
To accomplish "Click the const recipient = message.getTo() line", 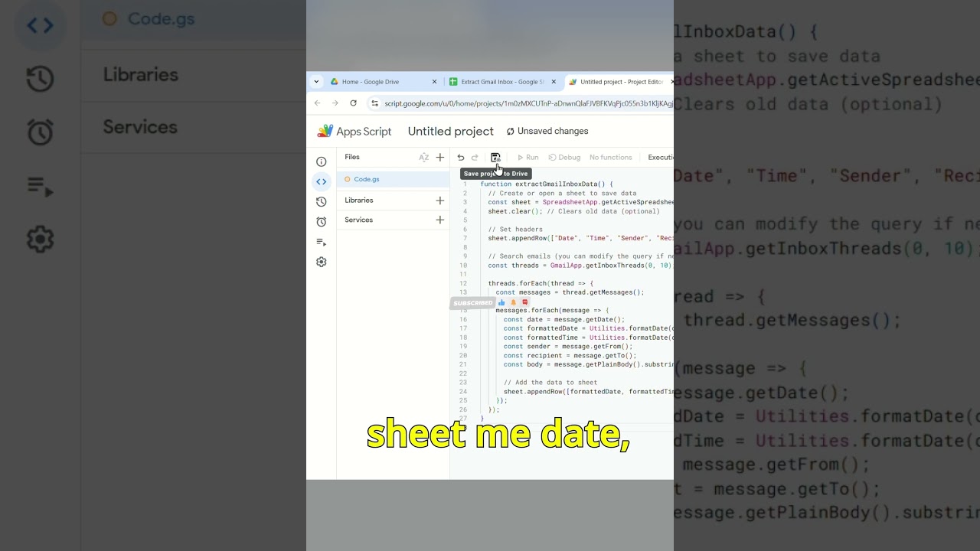I will 570,355.
